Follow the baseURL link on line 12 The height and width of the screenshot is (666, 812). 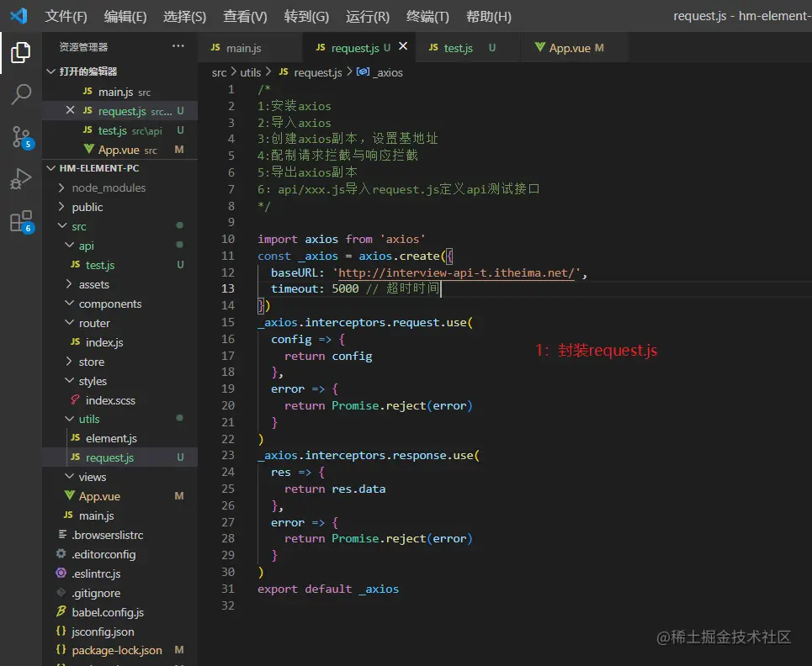click(x=456, y=272)
